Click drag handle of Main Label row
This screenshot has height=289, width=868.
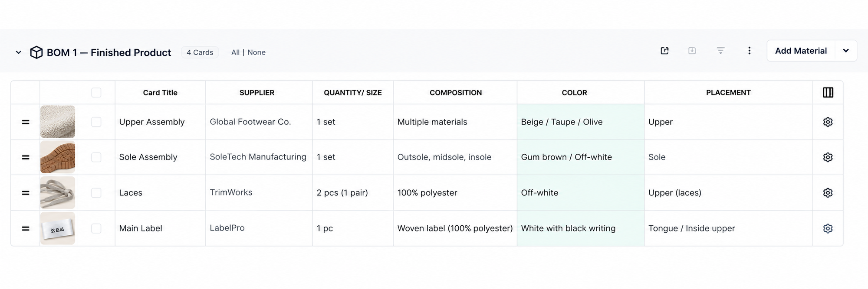[26, 228]
